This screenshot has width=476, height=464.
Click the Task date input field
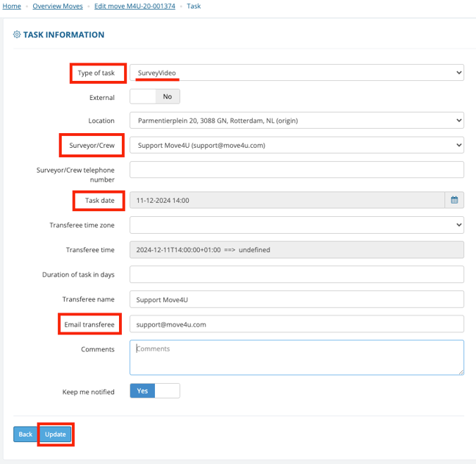[287, 200]
